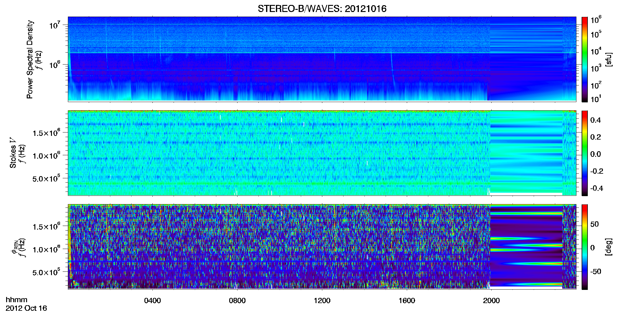Viewport: 644px width, 332px height.
Task: Click the 10^3 value on sfu colorbar
Action: click(596, 68)
